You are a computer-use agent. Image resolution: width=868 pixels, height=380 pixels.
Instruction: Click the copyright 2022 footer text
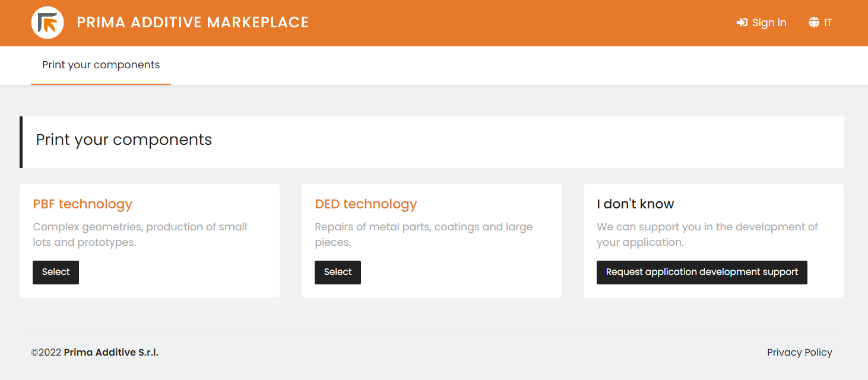click(x=47, y=352)
